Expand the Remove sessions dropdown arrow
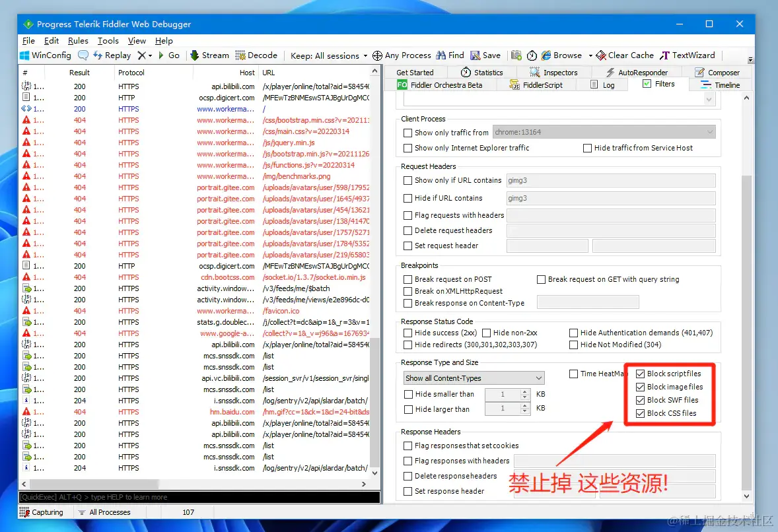This screenshot has width=778, height=532. click(x=150, y=55)
